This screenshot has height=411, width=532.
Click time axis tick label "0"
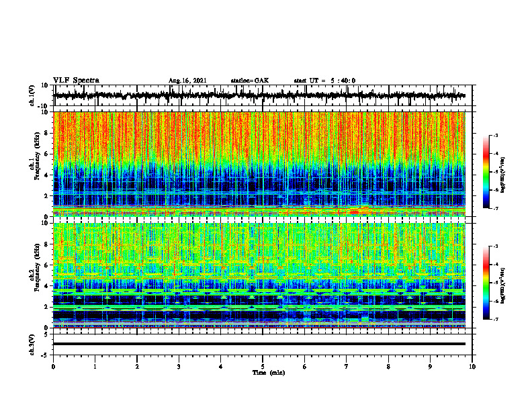click(53, 367)
